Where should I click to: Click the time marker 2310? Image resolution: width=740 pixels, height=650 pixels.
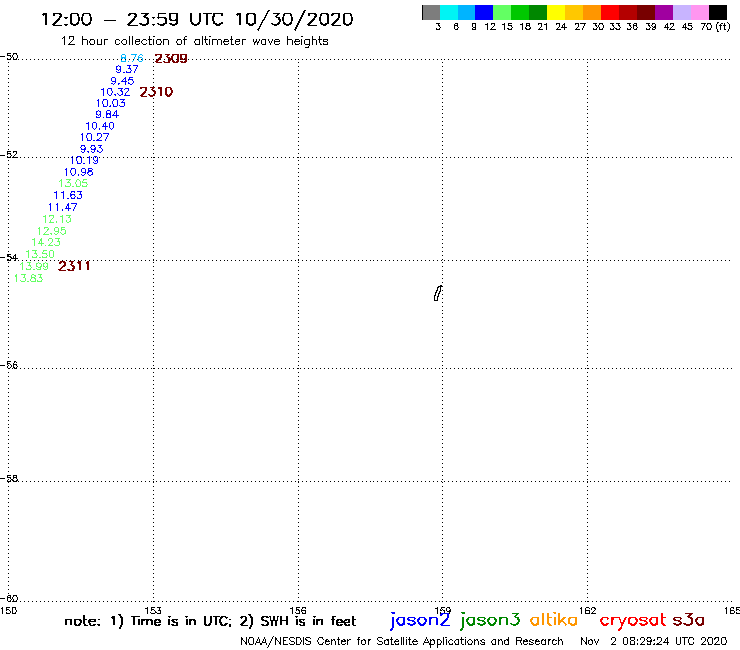[156, 92]
